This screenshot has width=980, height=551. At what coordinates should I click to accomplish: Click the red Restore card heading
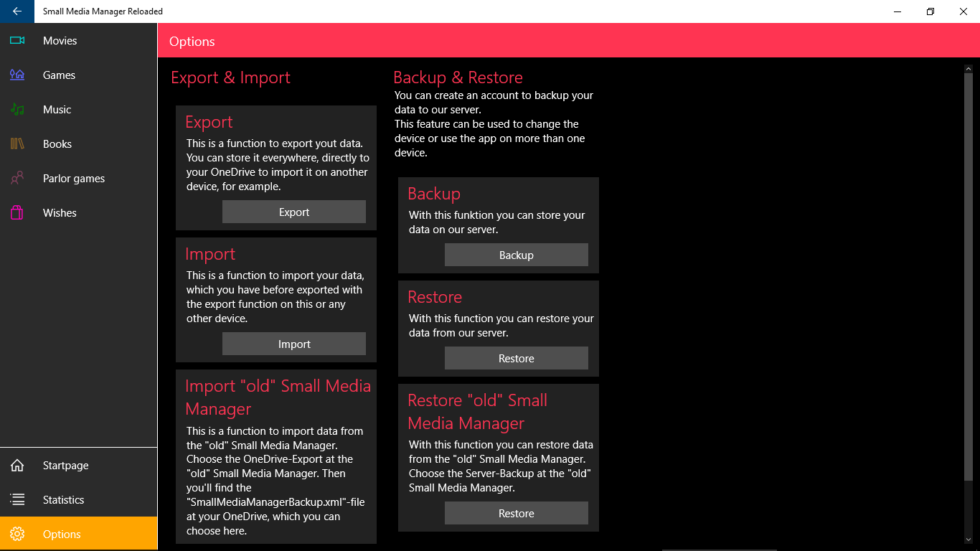435,297
